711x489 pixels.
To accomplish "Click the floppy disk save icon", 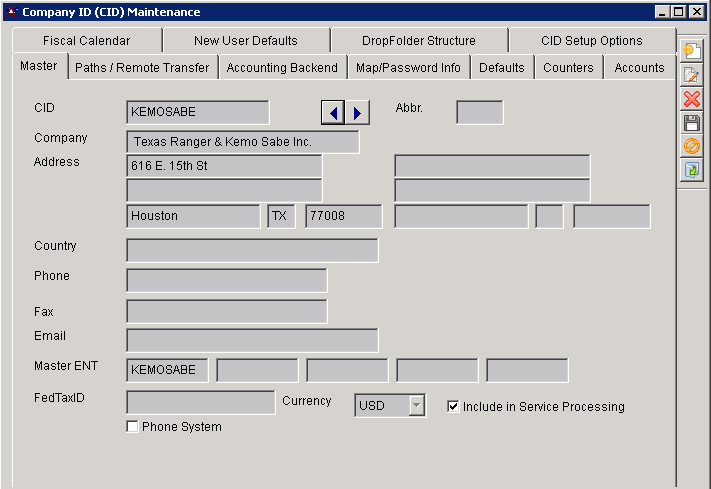I will [x=692, y=123].
